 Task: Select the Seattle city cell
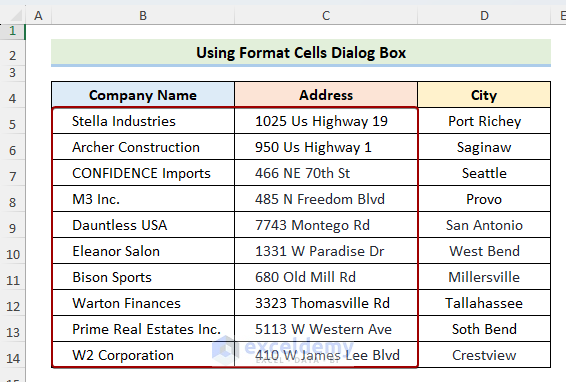[x=484, y=173]
